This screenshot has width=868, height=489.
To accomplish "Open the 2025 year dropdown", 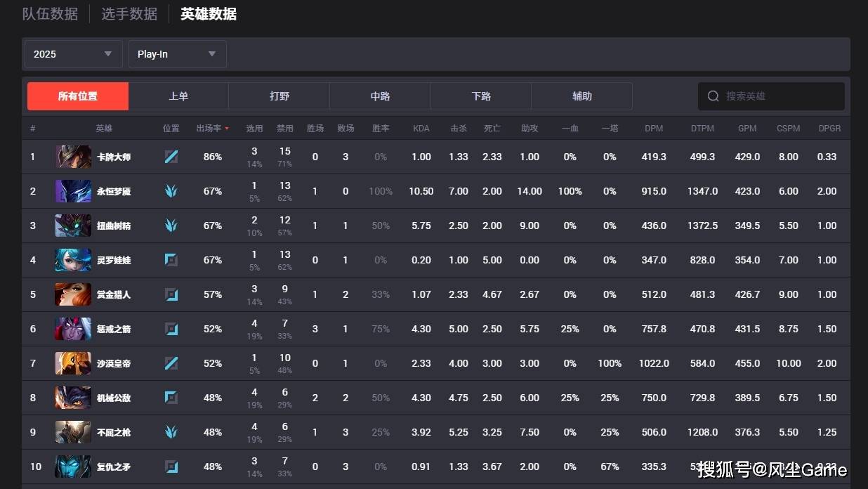I will tap(73, 54).
